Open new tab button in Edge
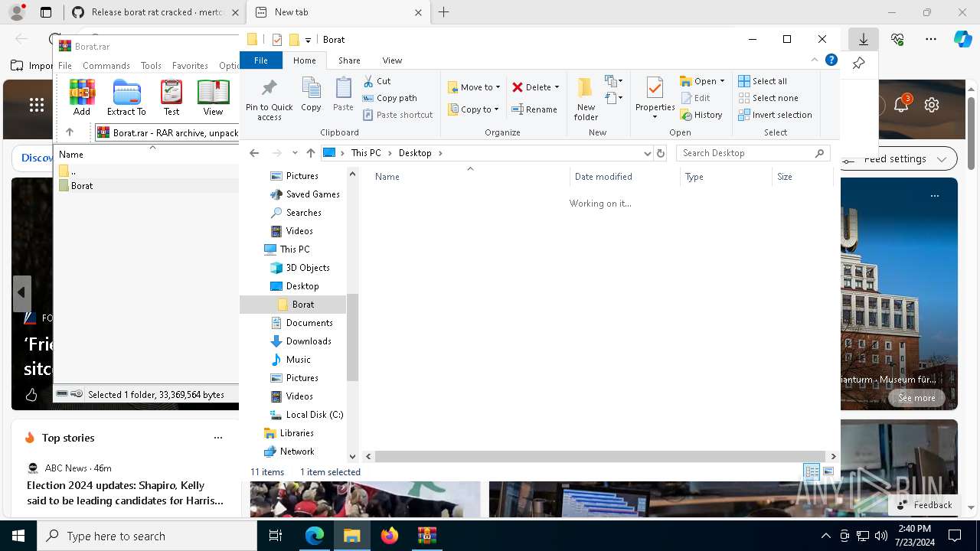The width and height of the screenshot is (980, 551). (444, 12)
